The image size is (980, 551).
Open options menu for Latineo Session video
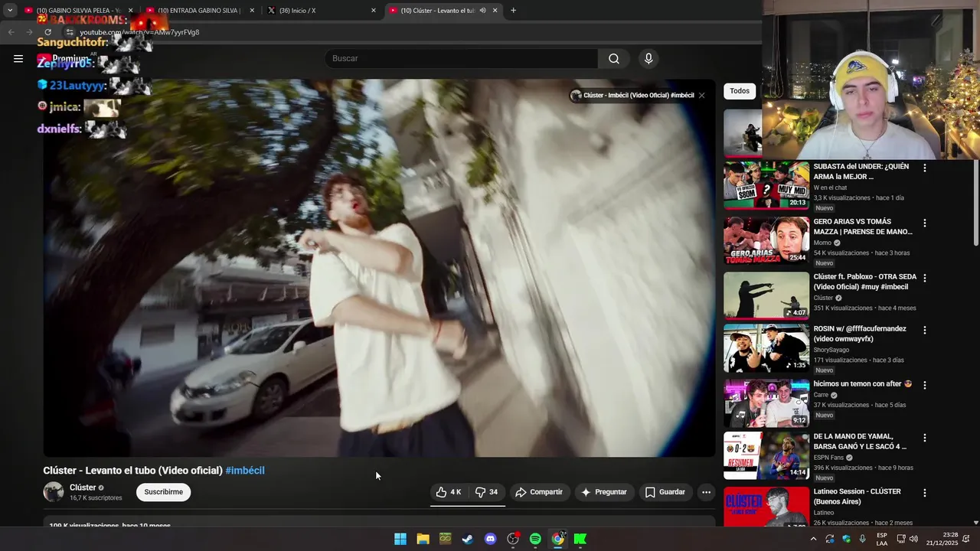(x=925, y=493)
